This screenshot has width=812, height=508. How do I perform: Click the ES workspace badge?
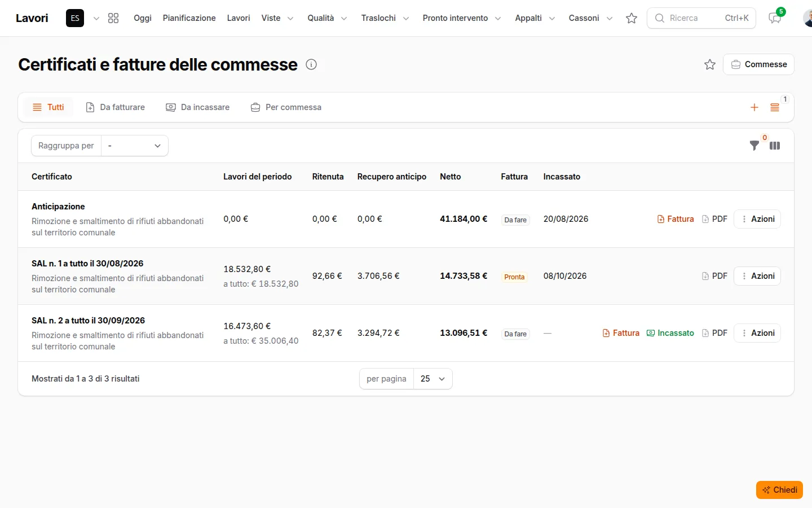pyautogui.click(x=75, y=18)
